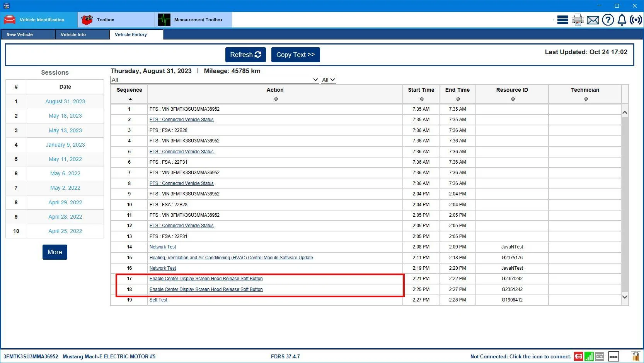The width and height of the screenshot is (644, 363).
Task: Open the Self Test link
Action: click(158, 300)
